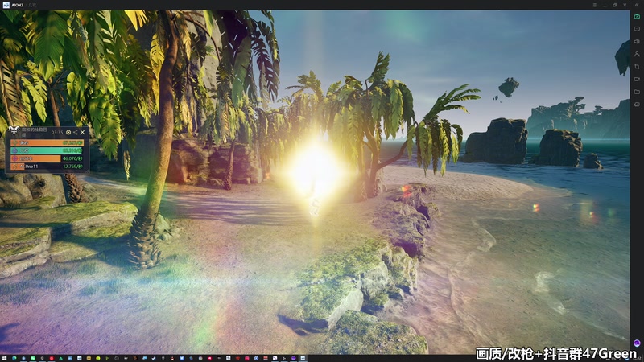Minimize the AION2 window
Screen dimensions: 644x362
pos(605,5)
